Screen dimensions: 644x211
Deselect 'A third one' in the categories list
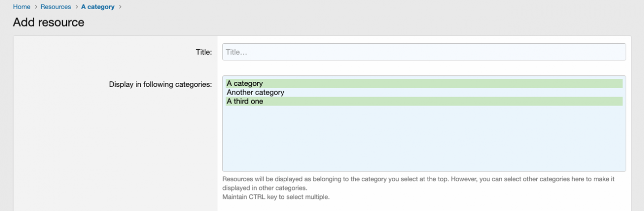[x=245, y=101]
